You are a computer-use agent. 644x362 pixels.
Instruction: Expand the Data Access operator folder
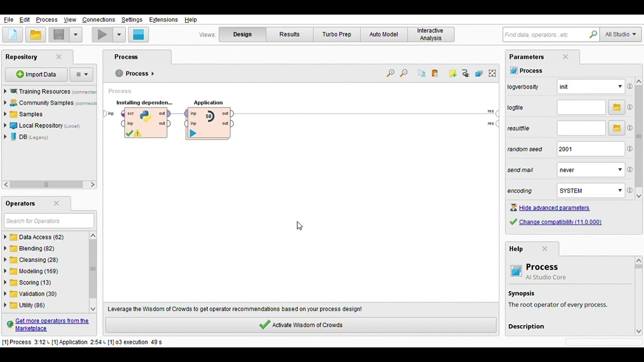(5, 237)
